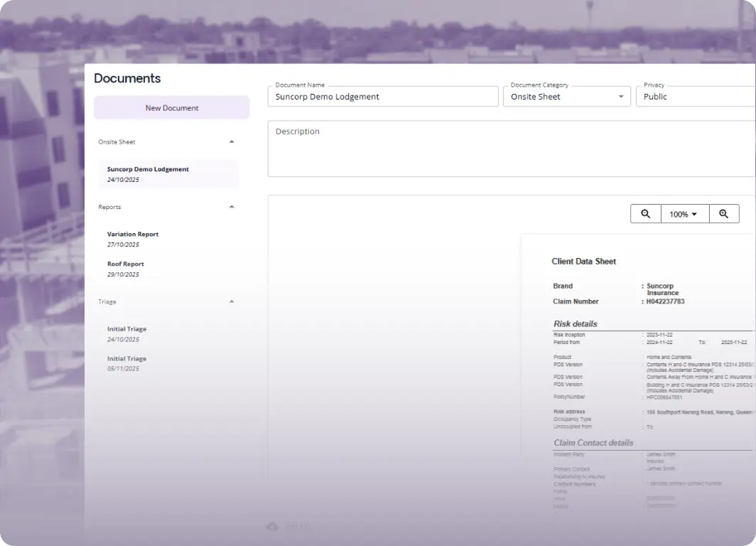Select the zoom out magnifier icon
This screenshot has width=756, height=546.
click(645, 213)
